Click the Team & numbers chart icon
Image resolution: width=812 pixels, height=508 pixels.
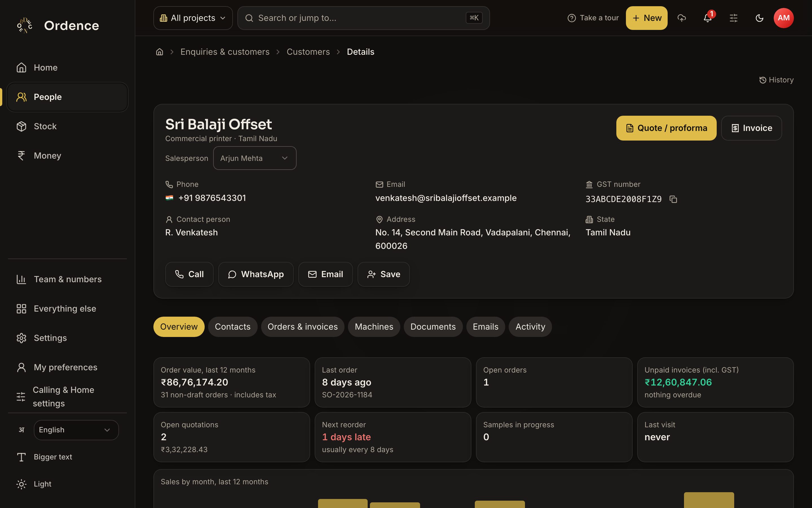(21, 279)
